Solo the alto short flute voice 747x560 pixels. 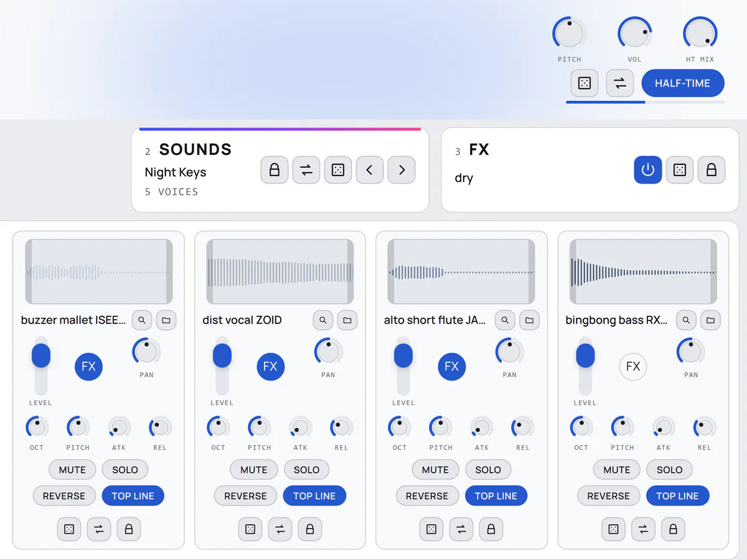(x=488, y=470)
